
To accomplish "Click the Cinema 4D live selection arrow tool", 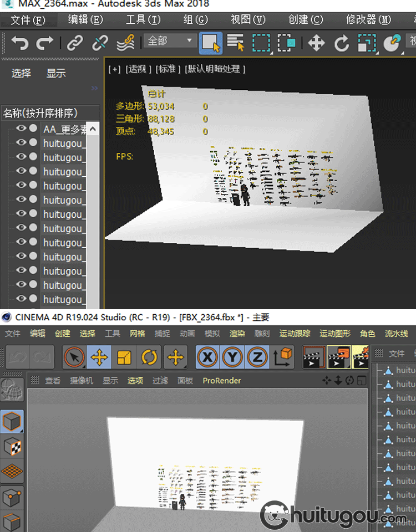I will click(x=74, y=357).
